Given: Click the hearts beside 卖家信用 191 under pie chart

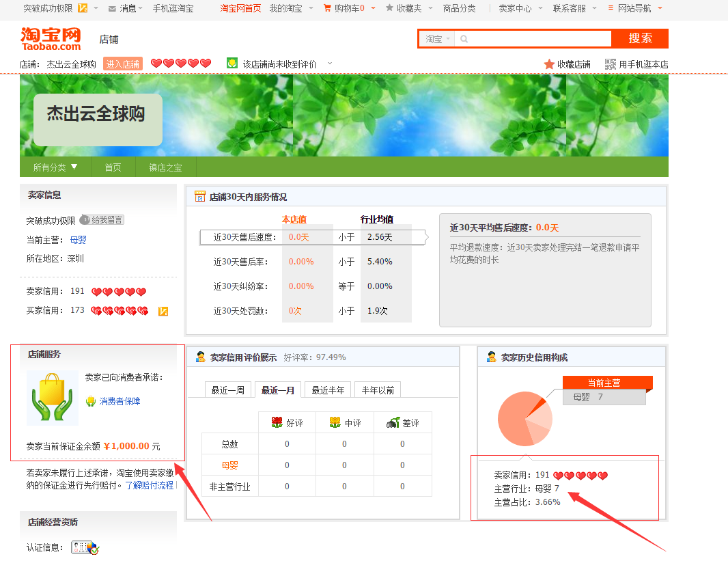Looking at the screenshot, I should click(x=580, y=476).
